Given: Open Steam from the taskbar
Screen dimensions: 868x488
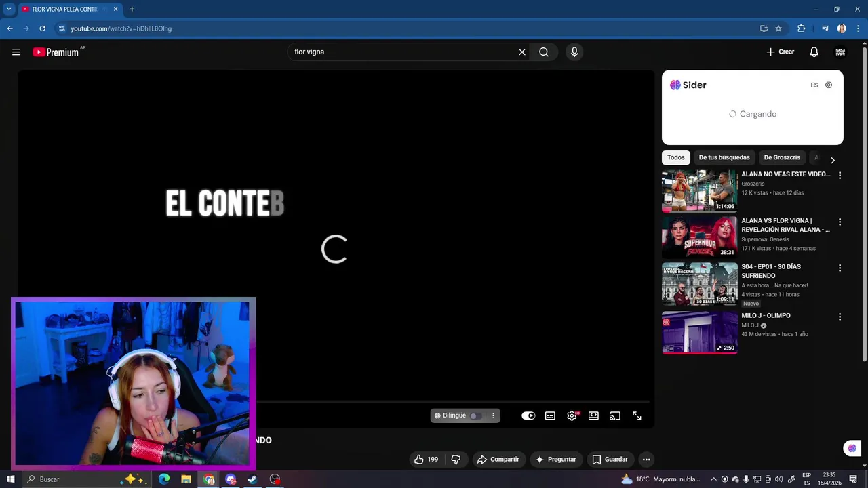Looking at the screenshot, I should (252, 479).
